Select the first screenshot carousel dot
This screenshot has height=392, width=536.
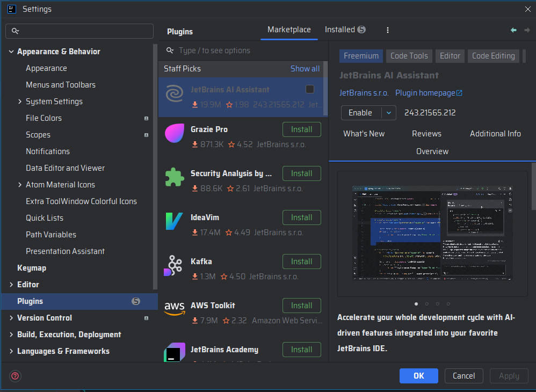point(416,304)
